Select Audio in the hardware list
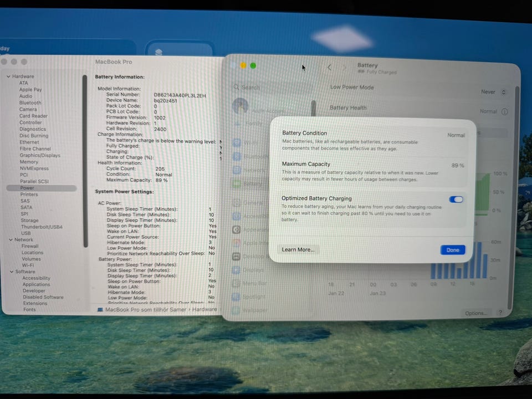Screen dimensions: 532x399 pos(26,96)
